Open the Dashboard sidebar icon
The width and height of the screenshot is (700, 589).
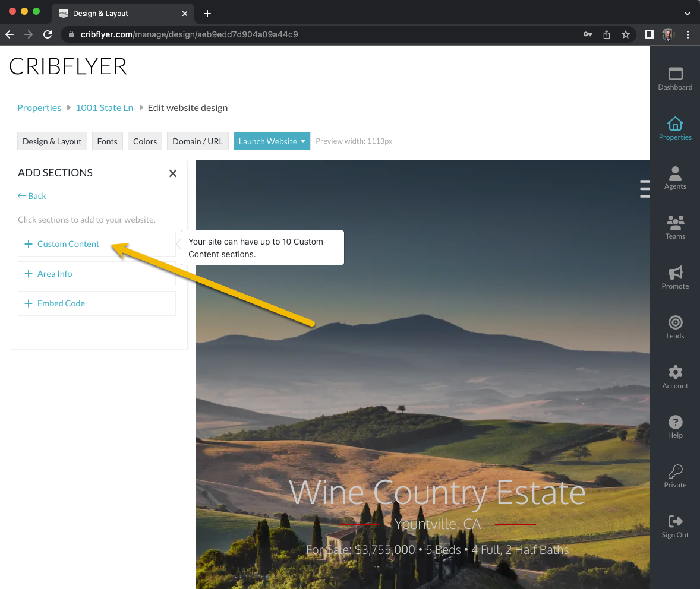click(x=675, y=78)
